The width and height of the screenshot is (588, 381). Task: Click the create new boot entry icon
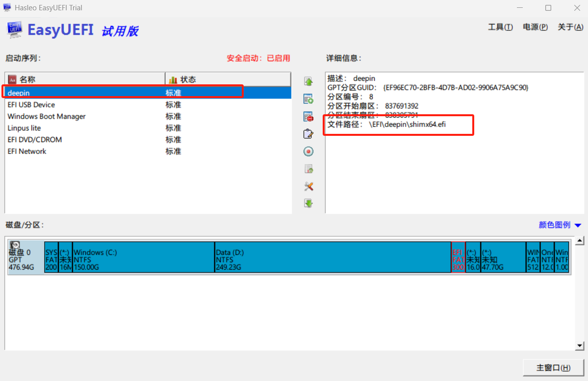[x=308, y=99]
